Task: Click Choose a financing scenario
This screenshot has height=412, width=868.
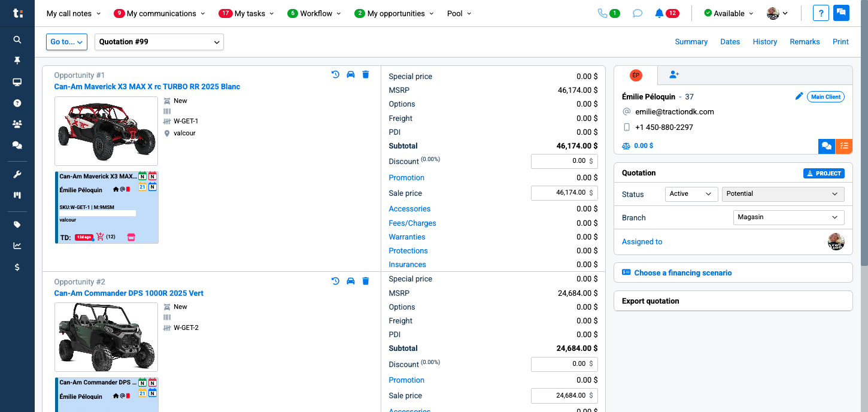Action: click(682, 272)
